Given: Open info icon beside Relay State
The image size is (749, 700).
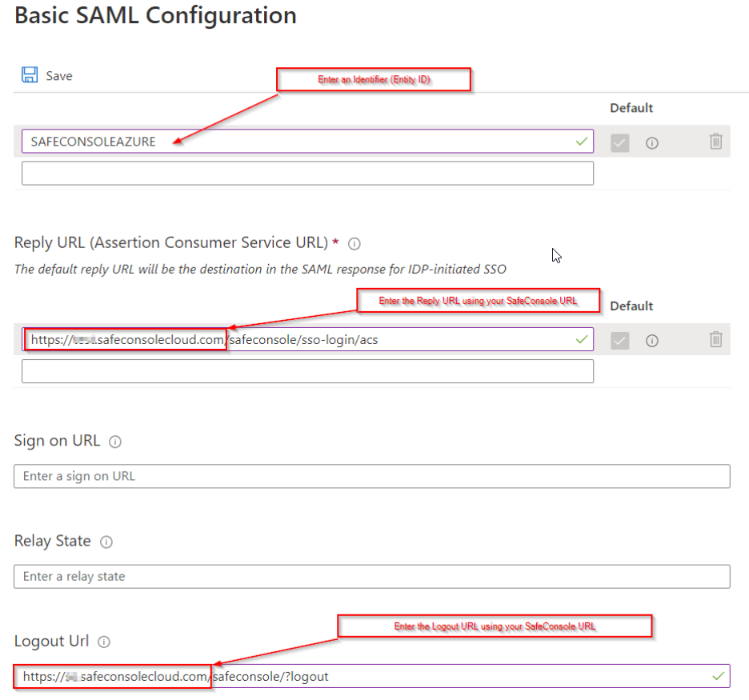Looking at the screenshot, I should click(x=106, y=542).
